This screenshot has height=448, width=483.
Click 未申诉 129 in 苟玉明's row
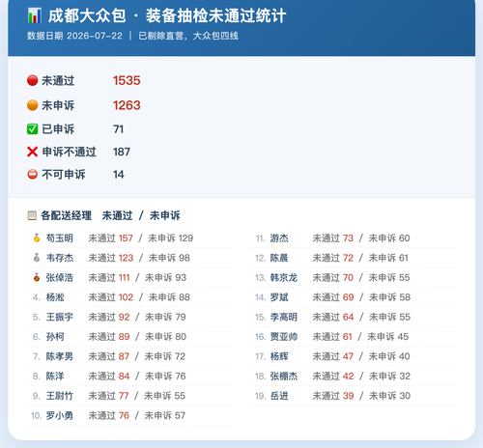click(170, 238)
